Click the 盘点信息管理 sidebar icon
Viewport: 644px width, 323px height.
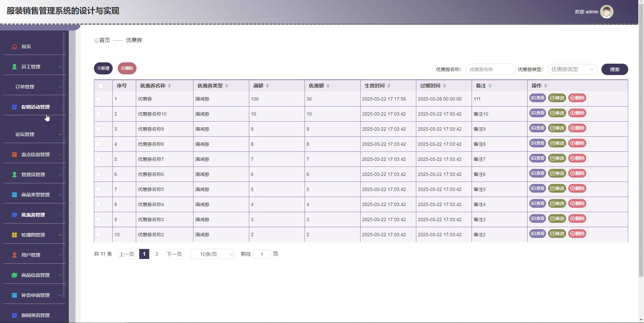coord(14,154)
